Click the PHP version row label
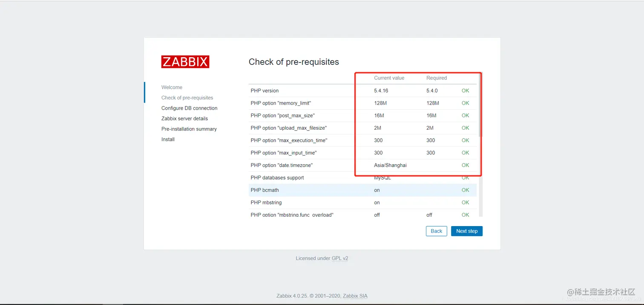This screenshot has width=644, height=305. pyautogui.click(x=264, y=91)
